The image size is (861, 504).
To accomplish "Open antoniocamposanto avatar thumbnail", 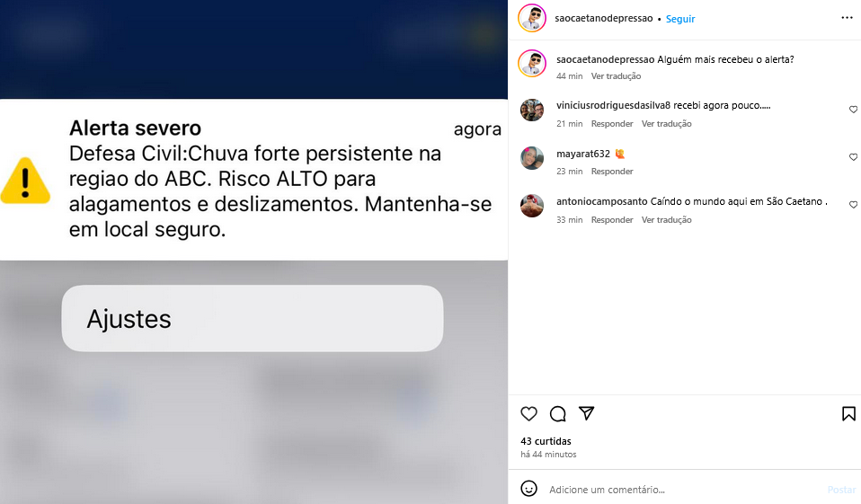I will pyautogui.click(x=532, y=206).
